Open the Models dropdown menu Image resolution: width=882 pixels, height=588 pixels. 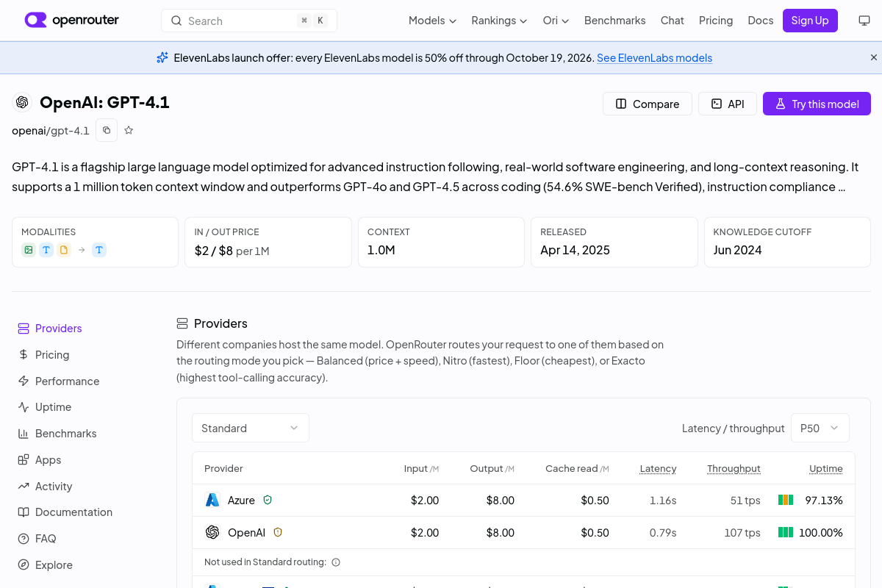[x=432, y=21]
